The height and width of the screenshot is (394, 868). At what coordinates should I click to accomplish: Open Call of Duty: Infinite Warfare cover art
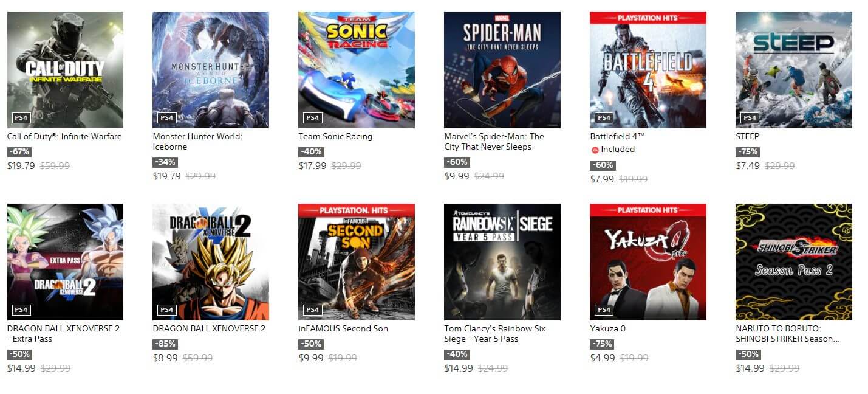65,70
